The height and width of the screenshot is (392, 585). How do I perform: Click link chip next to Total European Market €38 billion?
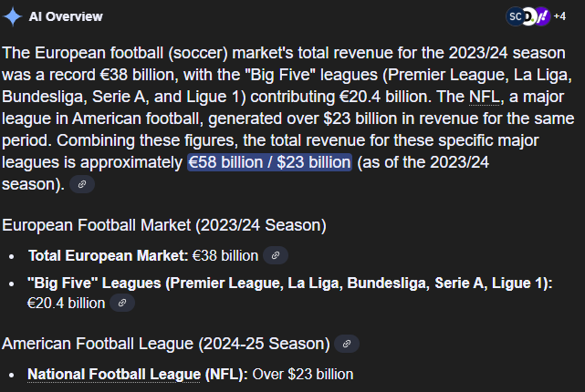click(275, 255)
